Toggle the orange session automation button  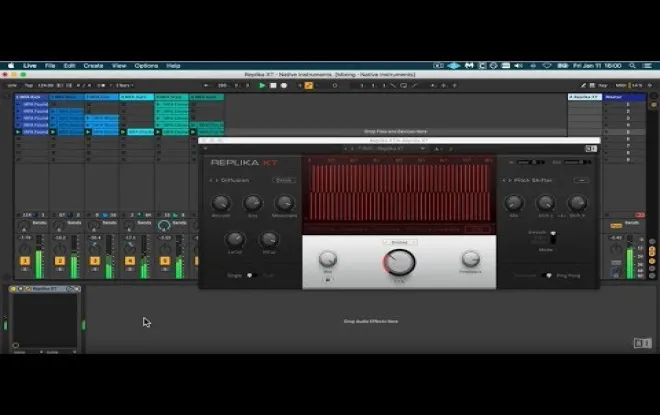pyautogui.click(x=309, y=85)
